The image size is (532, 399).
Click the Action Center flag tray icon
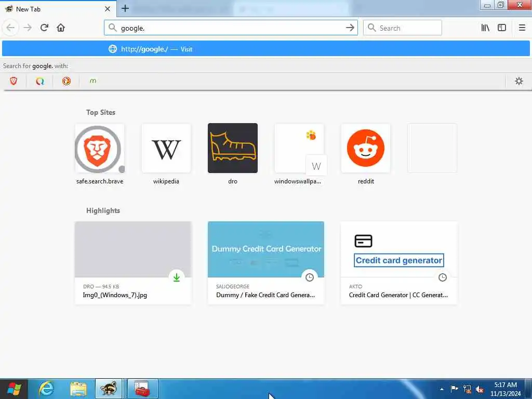coord(455,389)
